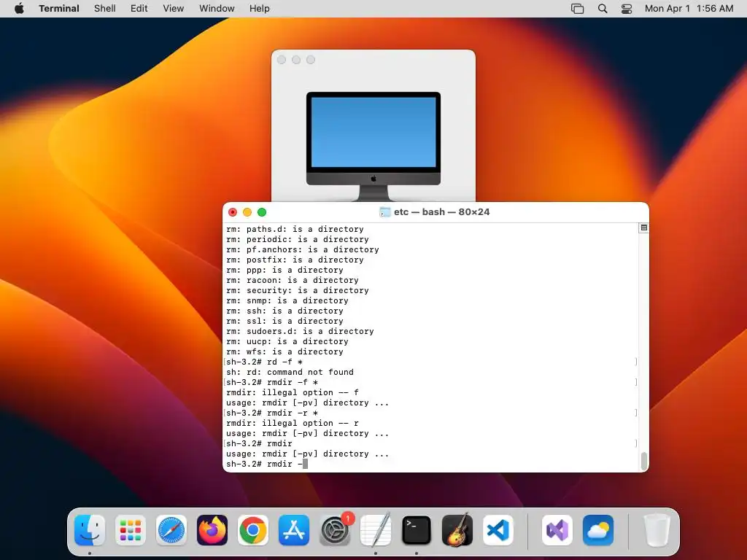Click the 'rm: sudoers.d: is a directory' line

(300, 331)
